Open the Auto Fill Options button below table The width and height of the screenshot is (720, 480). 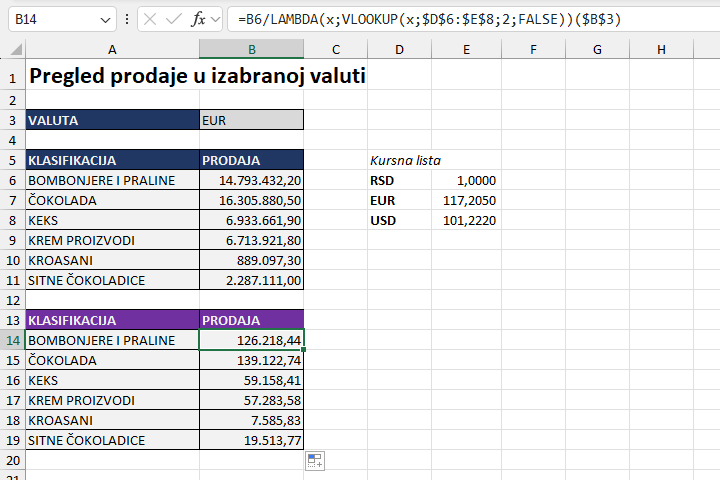(x=314, y=460)
